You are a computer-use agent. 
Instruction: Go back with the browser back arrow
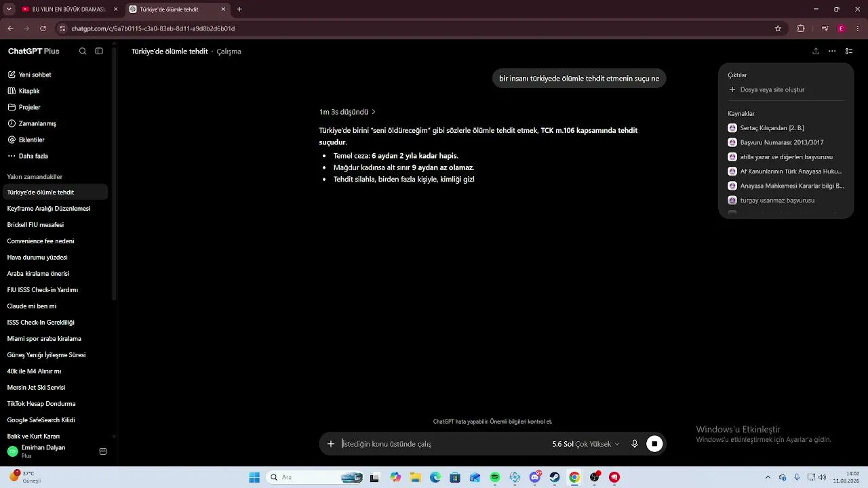(x=10, y=28)
